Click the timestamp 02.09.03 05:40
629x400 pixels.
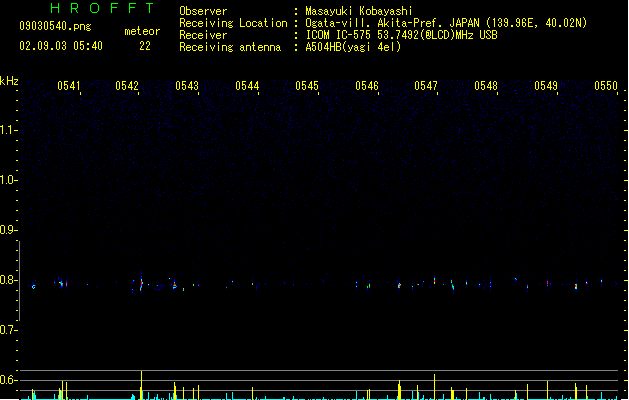pos(61,46)
